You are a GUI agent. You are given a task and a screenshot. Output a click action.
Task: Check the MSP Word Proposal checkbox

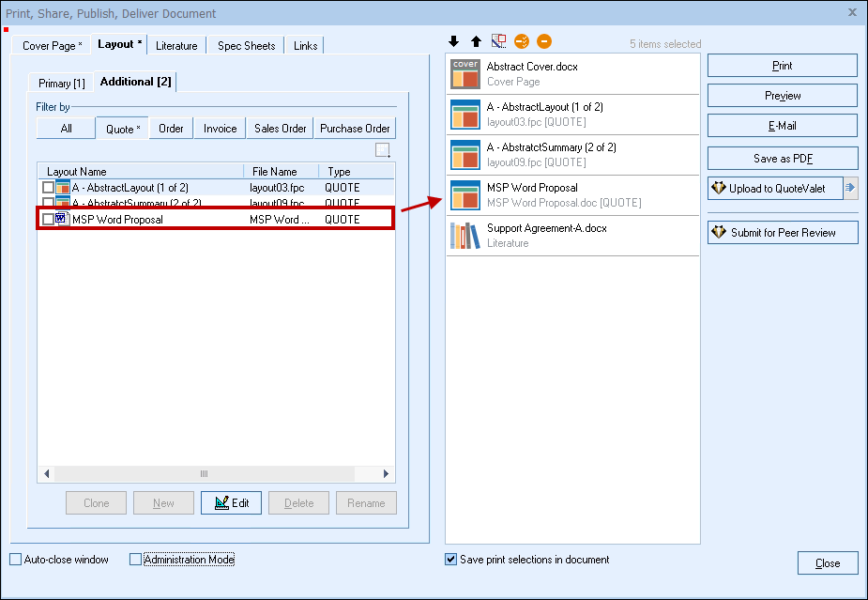pos(48,220)
